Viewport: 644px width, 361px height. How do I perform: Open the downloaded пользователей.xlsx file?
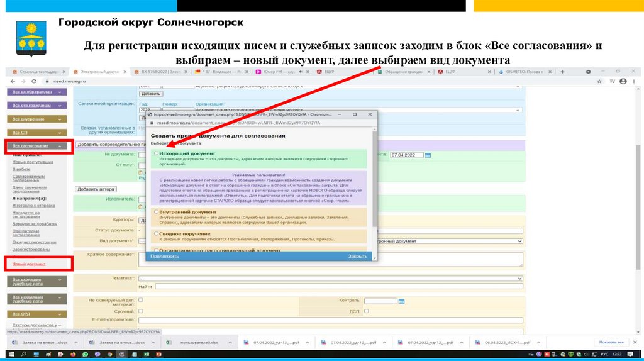coord(199,343)
